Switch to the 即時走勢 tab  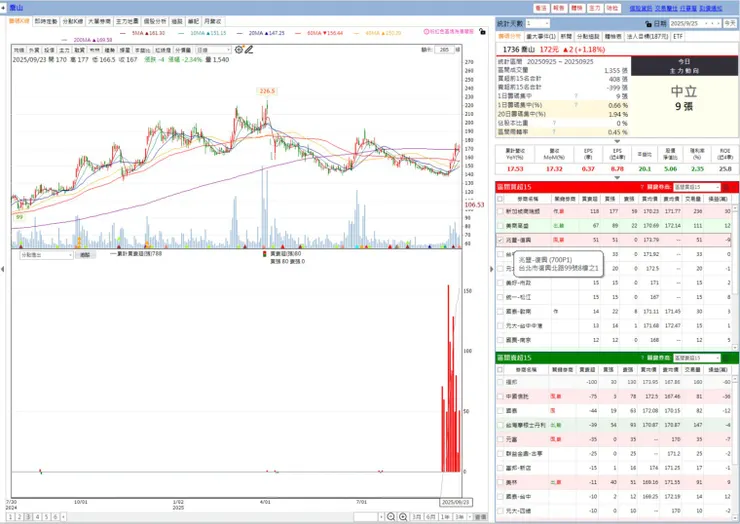click(x=46, y=21)
